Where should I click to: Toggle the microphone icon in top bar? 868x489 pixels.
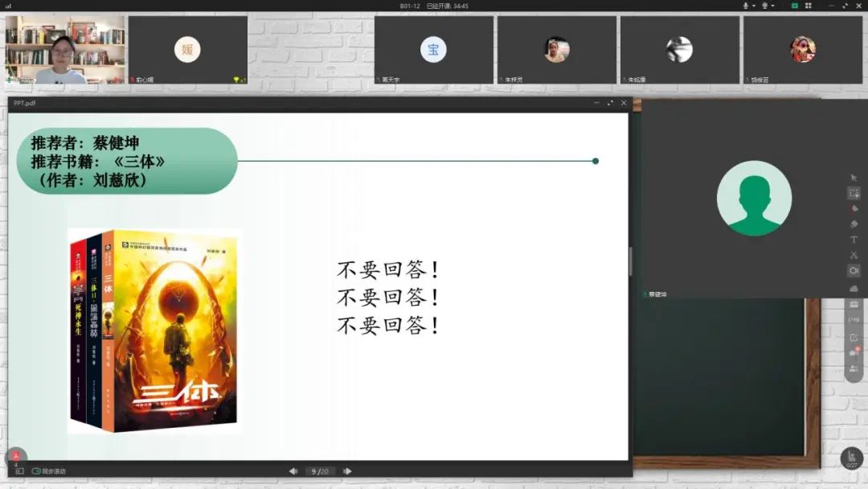tap(746, 6)
